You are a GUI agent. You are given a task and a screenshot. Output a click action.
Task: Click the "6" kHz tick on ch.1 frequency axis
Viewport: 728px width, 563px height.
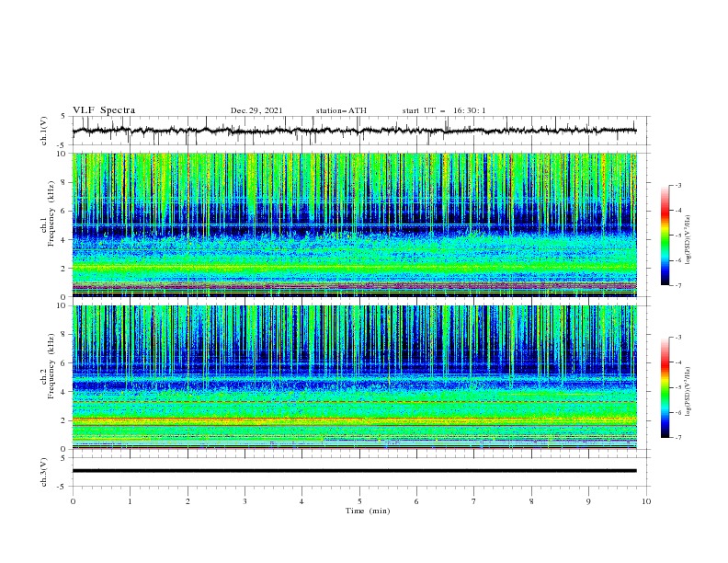point(64,211)
